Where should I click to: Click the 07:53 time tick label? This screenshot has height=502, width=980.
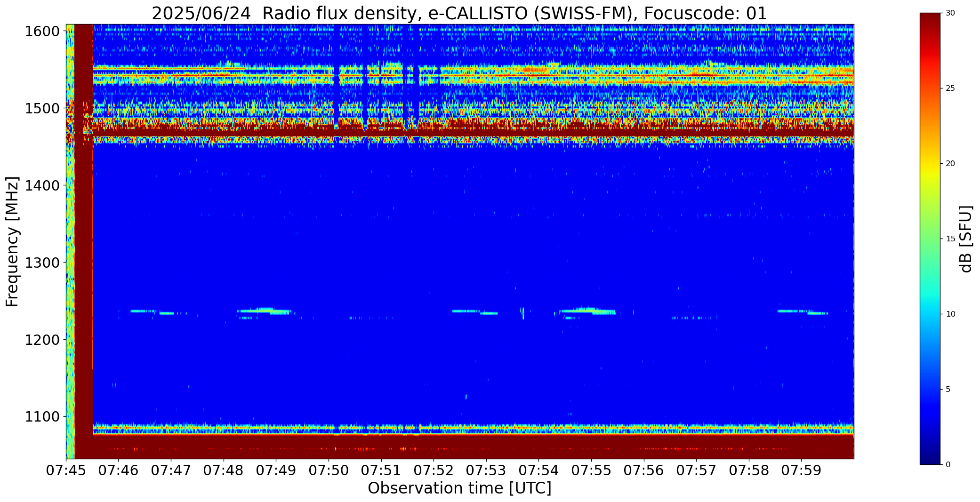[x=486, y=470]
